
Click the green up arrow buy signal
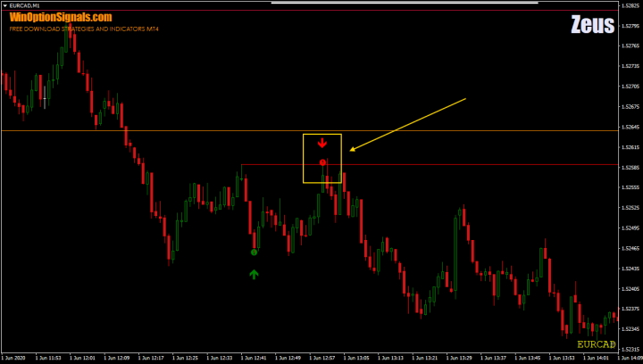[254, 274]
